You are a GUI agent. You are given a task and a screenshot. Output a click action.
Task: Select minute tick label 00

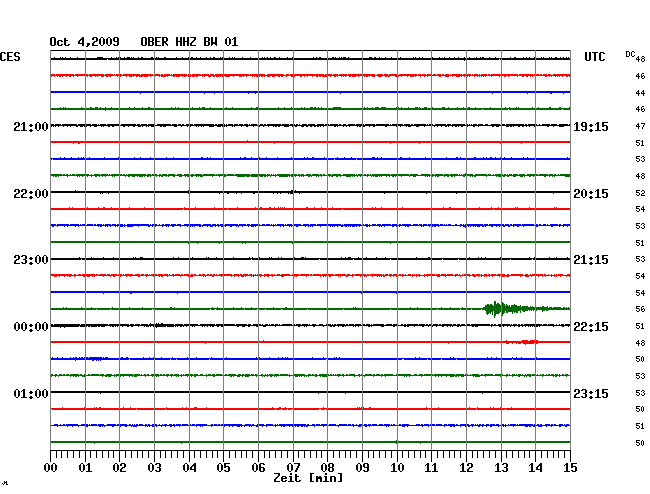point(51,468)
